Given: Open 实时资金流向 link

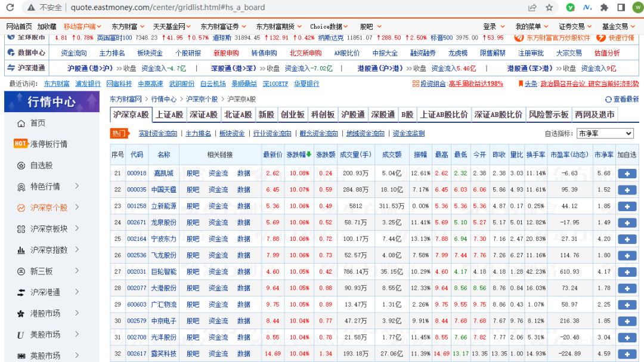Looking at the screenshot, I should pos(157,134).
